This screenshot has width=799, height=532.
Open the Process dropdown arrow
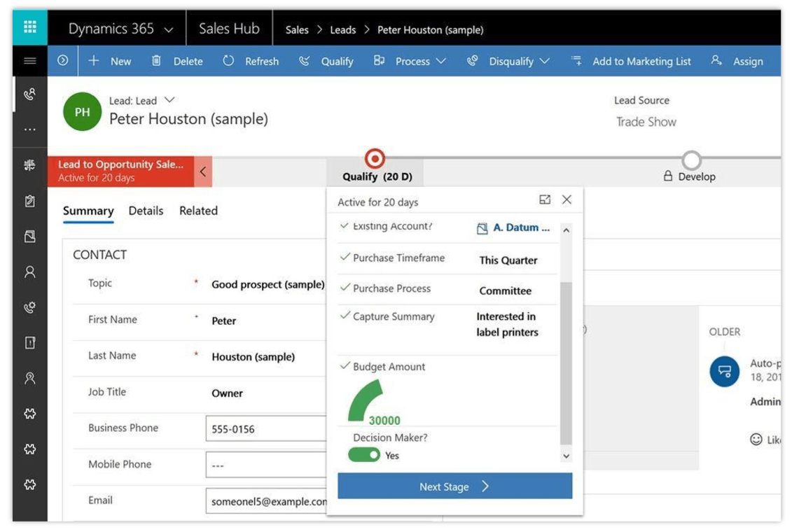click(441, 61)
